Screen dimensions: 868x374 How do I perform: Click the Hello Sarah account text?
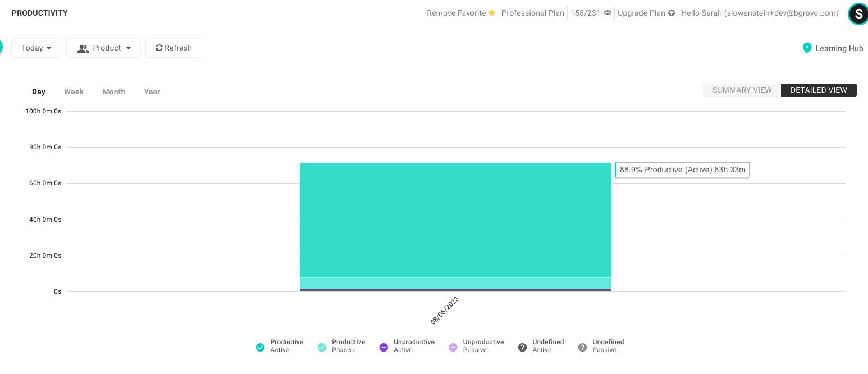click(x=760, y=13)
